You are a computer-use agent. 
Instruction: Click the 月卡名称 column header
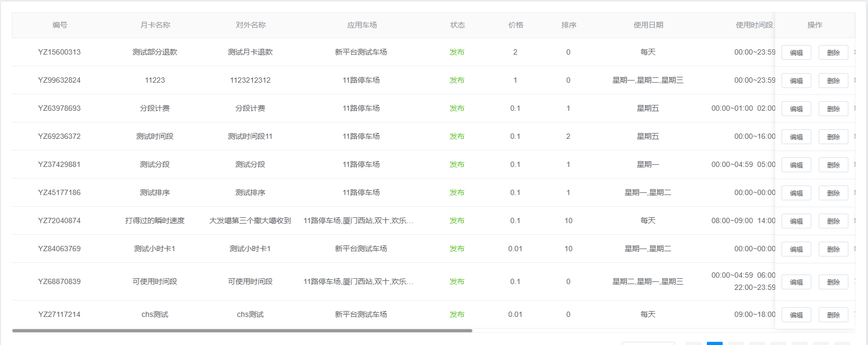pos(155,25)
